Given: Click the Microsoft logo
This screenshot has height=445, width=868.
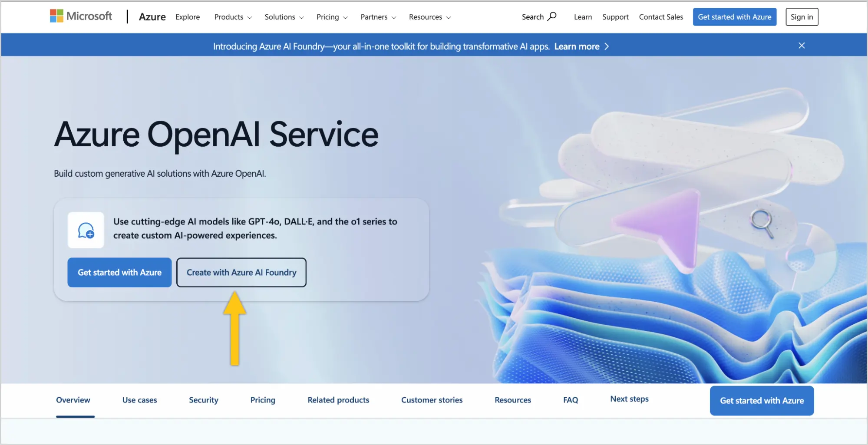Looking at the screenshot, I should tap(81, 16).
